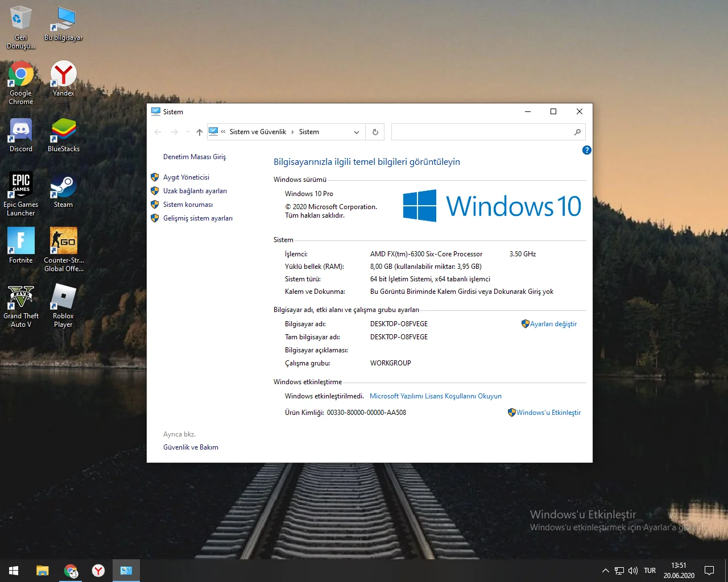Open the clock and calendar flyout
728x582 pixels.
679,571
